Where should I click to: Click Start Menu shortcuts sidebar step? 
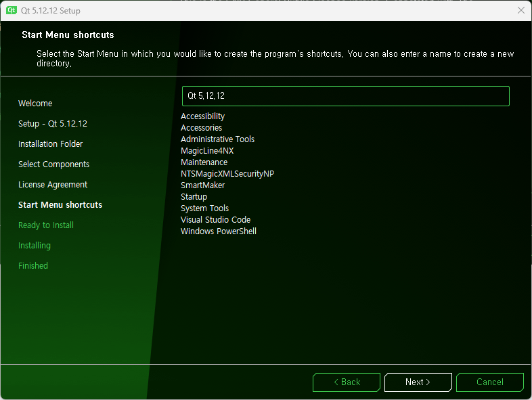pyautogui.click(x=60, y=205)
